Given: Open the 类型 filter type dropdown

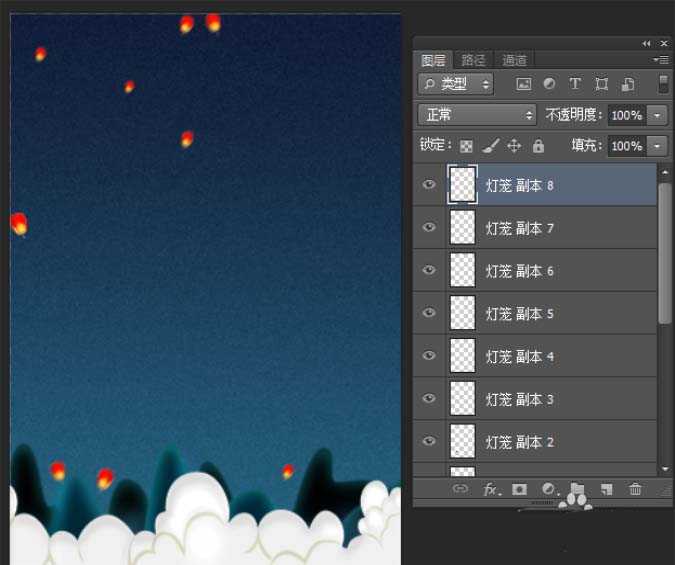Looking at the screenshot, I should coord(456,85).
